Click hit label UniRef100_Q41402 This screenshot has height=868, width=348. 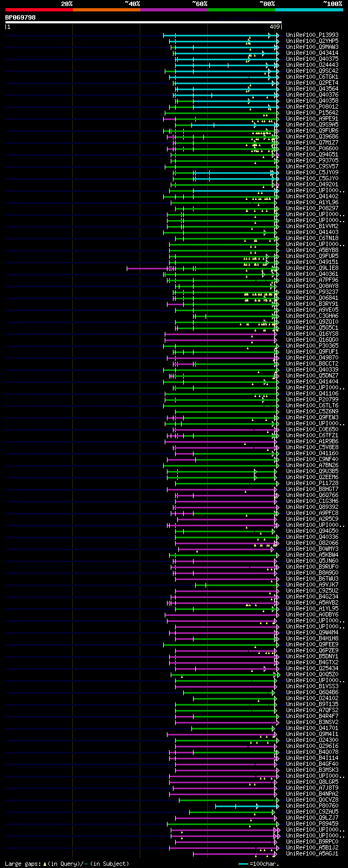click(x=312, y=197)
